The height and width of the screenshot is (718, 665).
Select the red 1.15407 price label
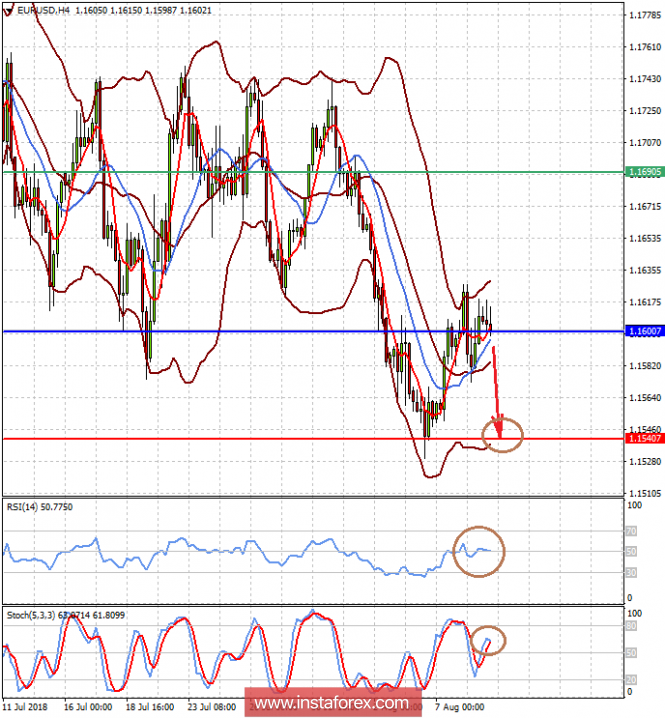point(645,439)
